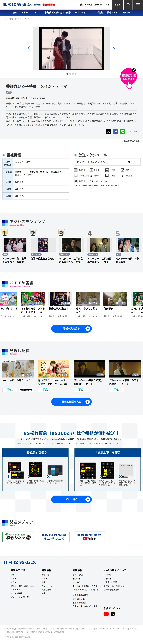Click the 新 新番組 legend icon
The height and width of the screenshot is (644, 143).
point(91,170)
